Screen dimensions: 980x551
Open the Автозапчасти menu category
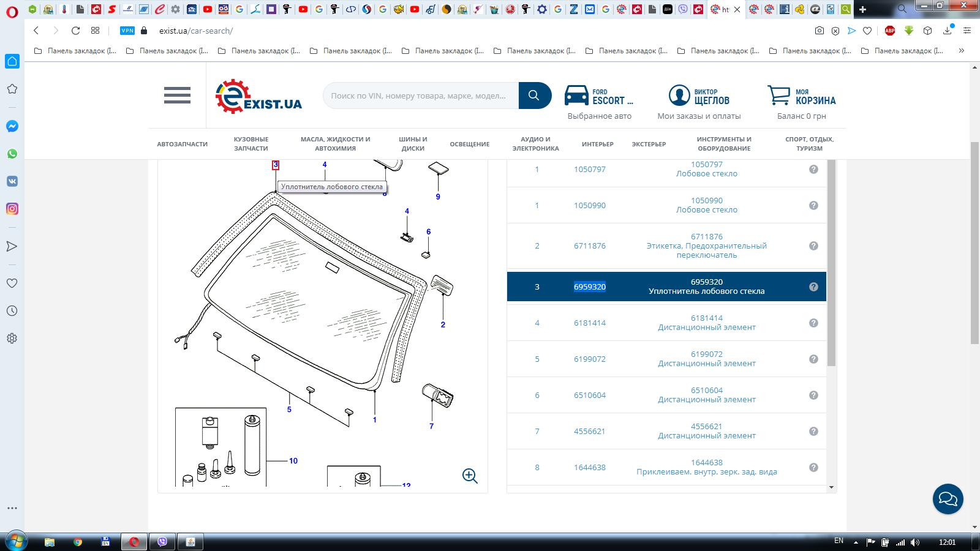pos(182,144)
